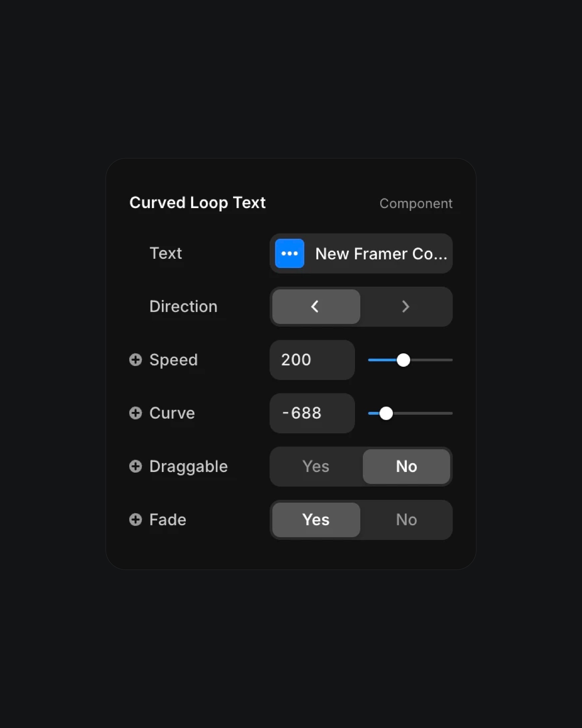Click the Speed slider handle
Screen dimensions: 582x728
403,360
